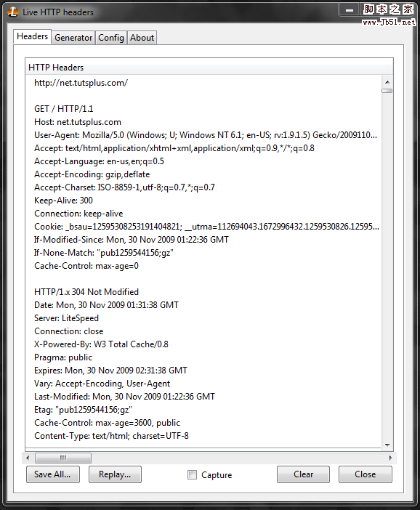Open the About tab
Screen dimensions: 420x510
coord(142,38)
